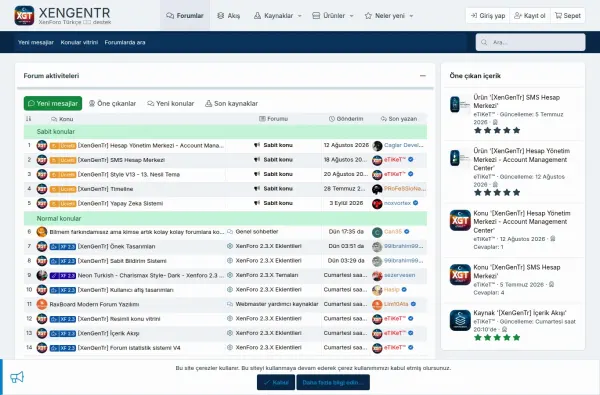
Task: Open the Forumlarda ara link
Action: tap(125, 42)
